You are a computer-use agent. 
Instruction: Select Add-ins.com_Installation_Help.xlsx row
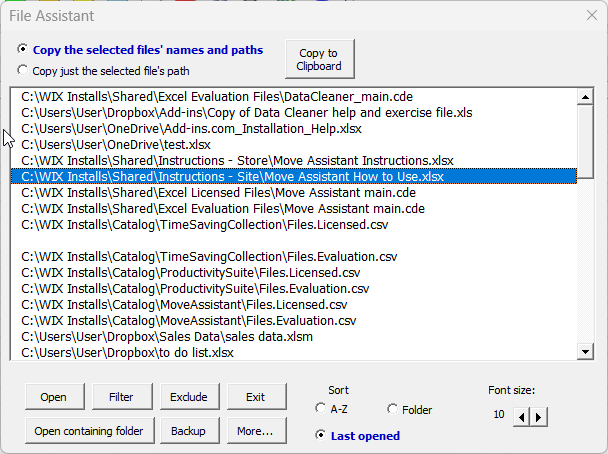(294, 128)
